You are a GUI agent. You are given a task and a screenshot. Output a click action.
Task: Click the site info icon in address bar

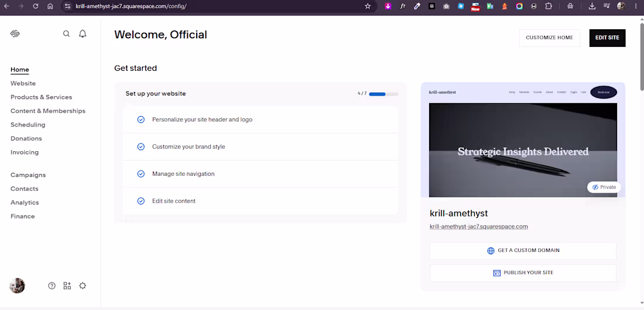coord(68,6)
